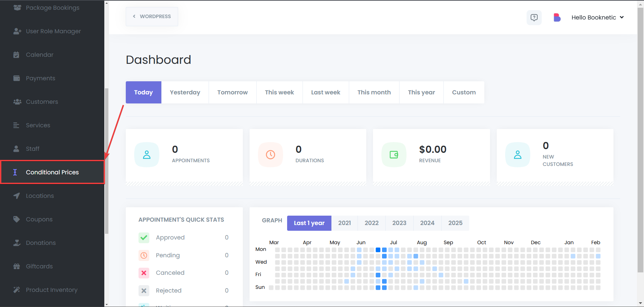This screenshot has height=307, width=644.
Task: Click the page scrollbar down arrow
Action: [x=641, y=304]
